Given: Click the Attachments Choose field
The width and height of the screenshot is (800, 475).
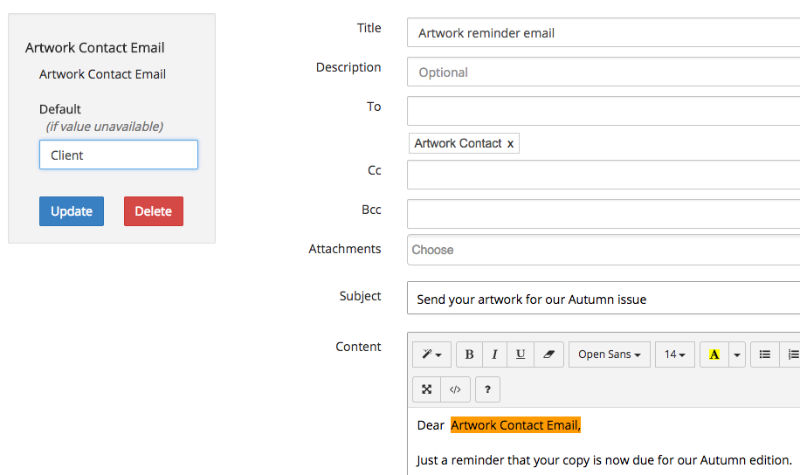Looking at the screenshot, I should coord(603,250).
